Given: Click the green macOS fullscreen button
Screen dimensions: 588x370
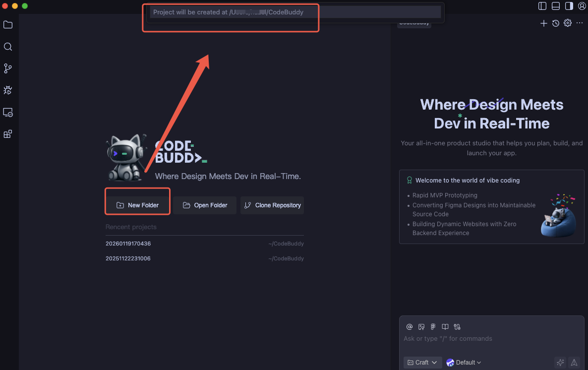Looking at the screenshot, I should [25, 5].
